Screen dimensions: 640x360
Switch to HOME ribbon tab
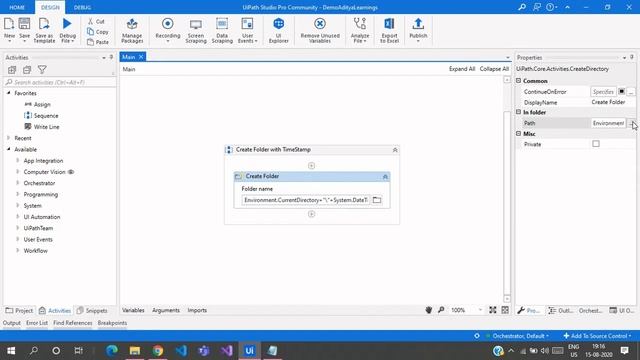pos(17,7)
